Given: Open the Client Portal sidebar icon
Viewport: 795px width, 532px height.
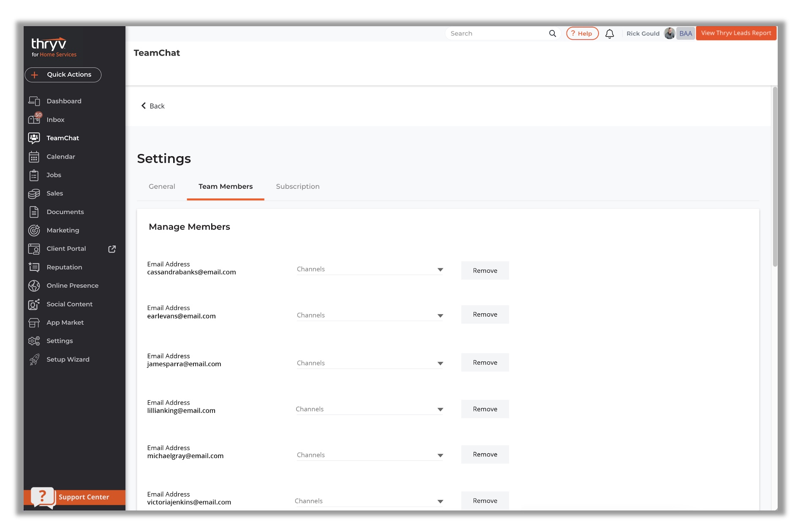Looking at the screenshot, I should pyautogui.click(x=34, y=249).
